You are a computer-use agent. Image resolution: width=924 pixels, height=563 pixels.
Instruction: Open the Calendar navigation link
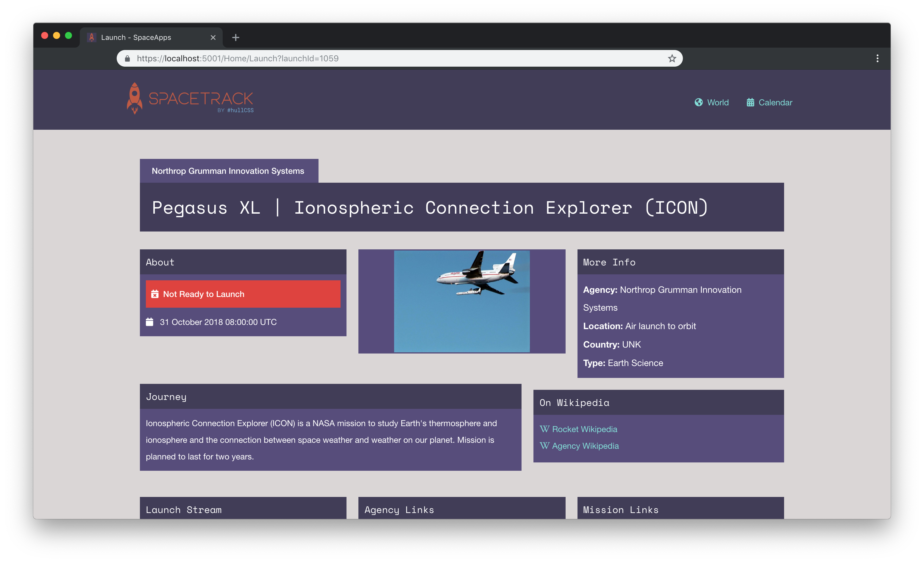[x=775, y=102]
